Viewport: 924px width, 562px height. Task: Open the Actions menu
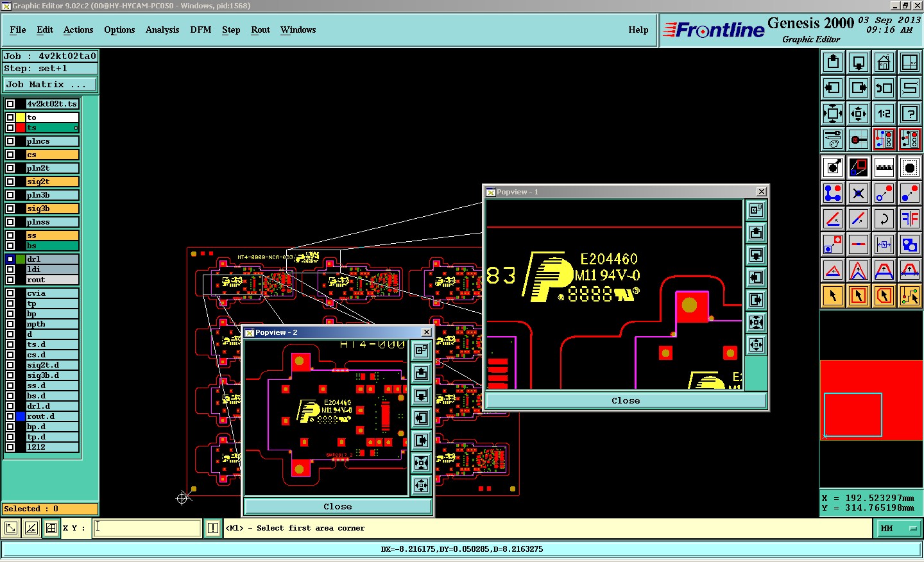78,30
